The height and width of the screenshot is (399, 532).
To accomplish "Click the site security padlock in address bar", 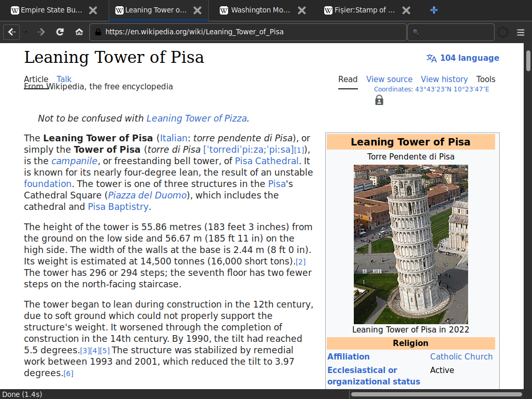I will [97, 32].
